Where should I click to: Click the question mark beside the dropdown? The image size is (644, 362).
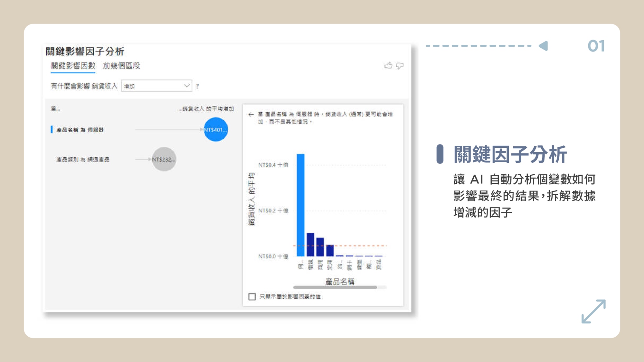coord(197,86)
